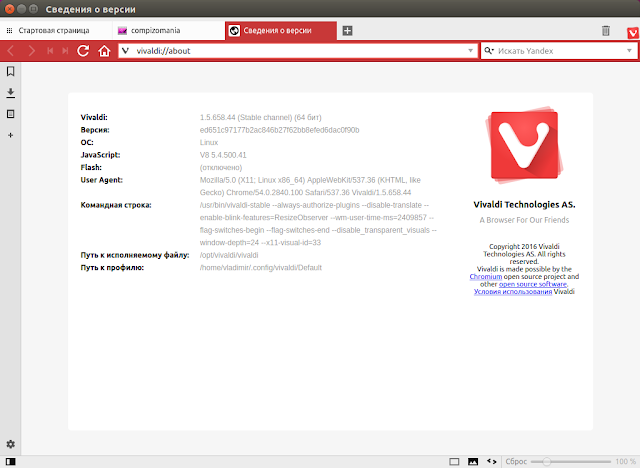Expand the search field history dropdown
Image resolution: width=640 pixels, height=468 pixels.
(629, 51)
